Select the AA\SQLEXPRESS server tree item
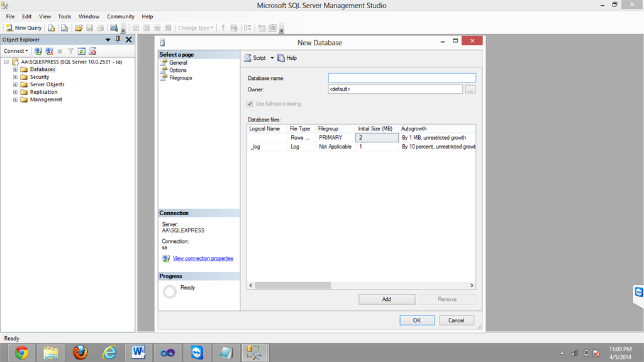Image resolution: width=644 pixels, height=362 pixels. [72, 62]
